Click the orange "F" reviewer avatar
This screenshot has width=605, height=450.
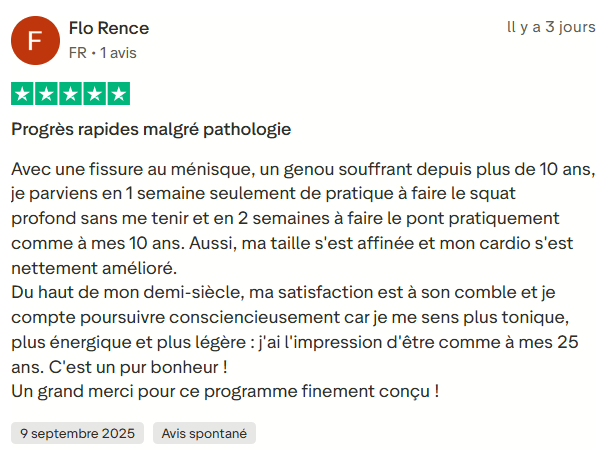click(x=35, y=41)
